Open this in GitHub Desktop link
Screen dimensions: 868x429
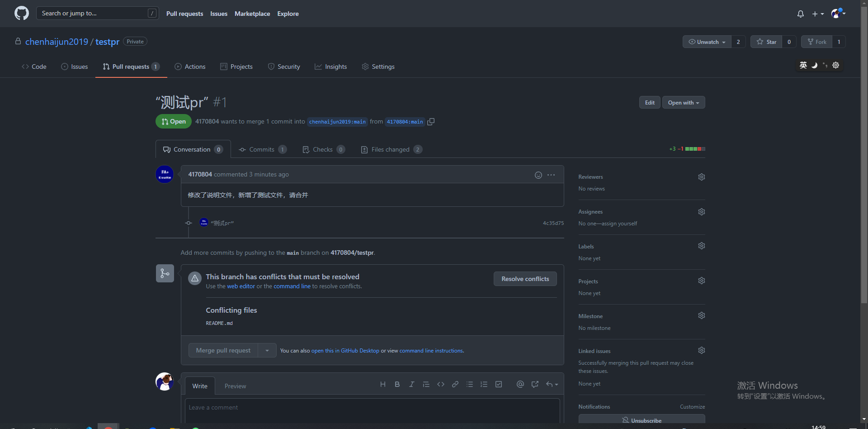pyautogui.click(x=345, y=351)
